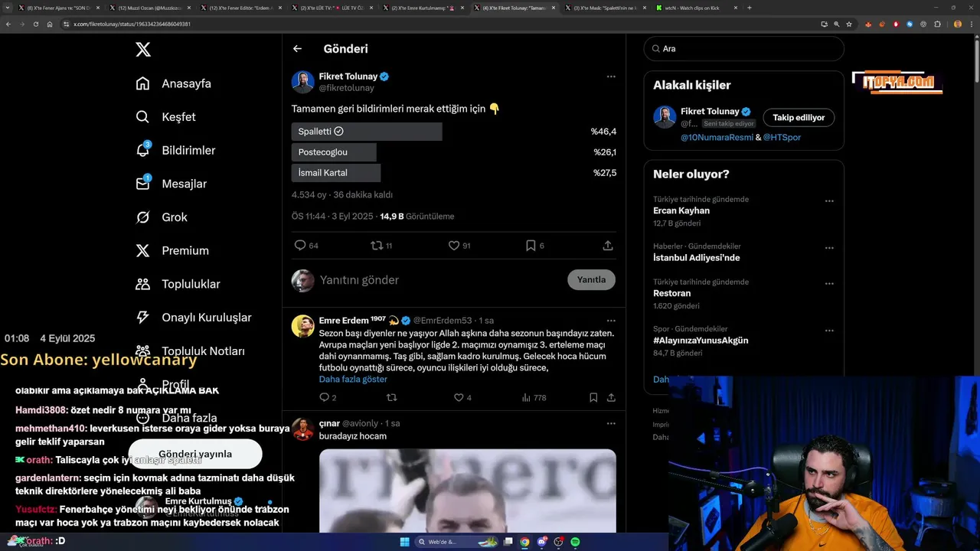The height and width of the screenshot is (551, 980).
Task: Select the İsmail Kartal poll option
Action: [336, 173]
